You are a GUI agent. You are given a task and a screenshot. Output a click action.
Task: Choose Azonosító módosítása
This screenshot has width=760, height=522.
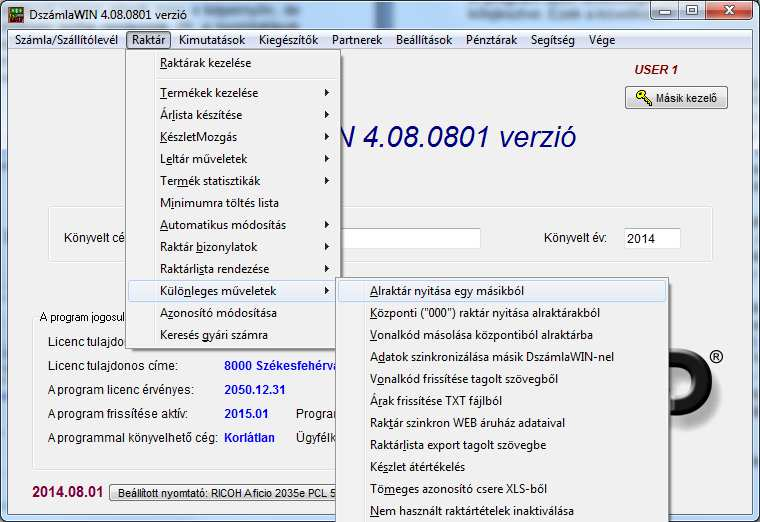click(233, 313)
